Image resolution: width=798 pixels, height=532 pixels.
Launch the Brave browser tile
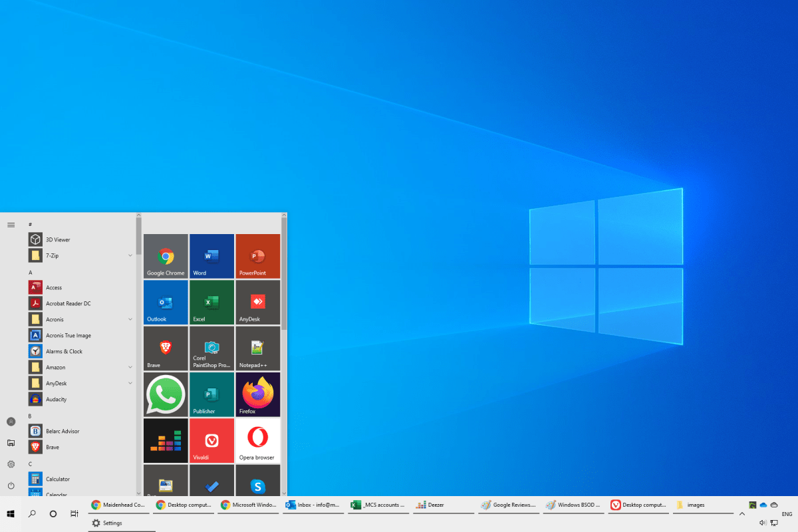pyautogui.click(x=166, y=348)
